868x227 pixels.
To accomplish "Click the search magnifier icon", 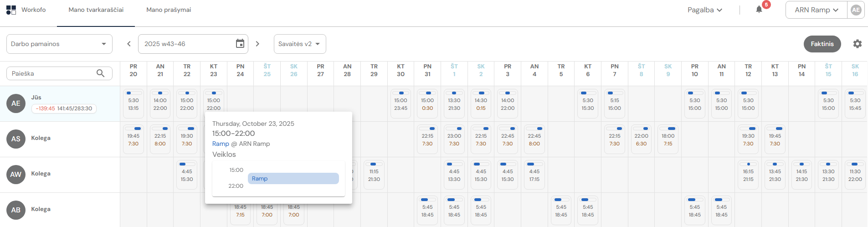I will [x=101, y=73].
